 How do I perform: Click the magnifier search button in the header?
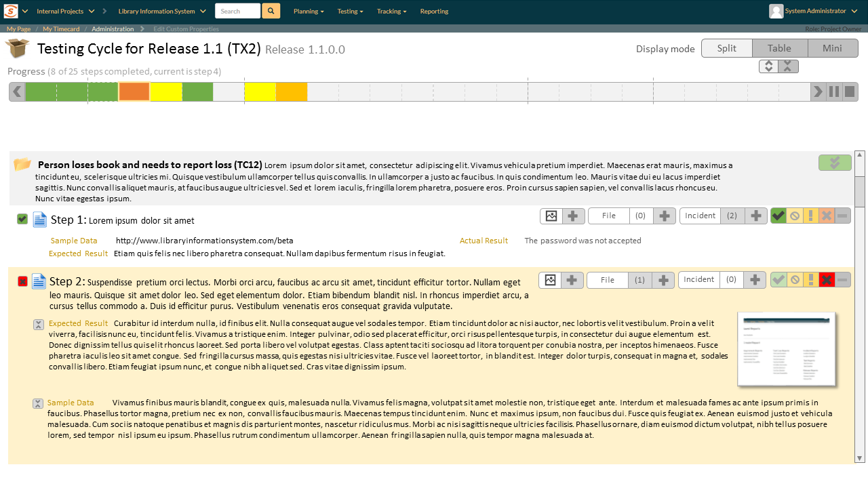point(271,11)
